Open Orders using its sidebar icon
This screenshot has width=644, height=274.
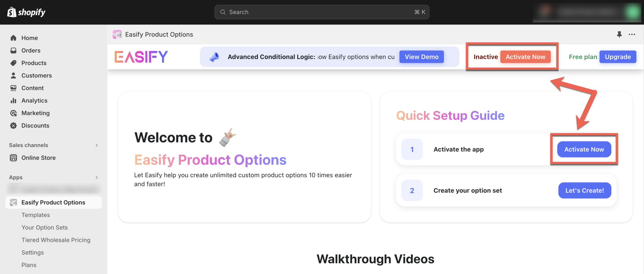[14, 50]
